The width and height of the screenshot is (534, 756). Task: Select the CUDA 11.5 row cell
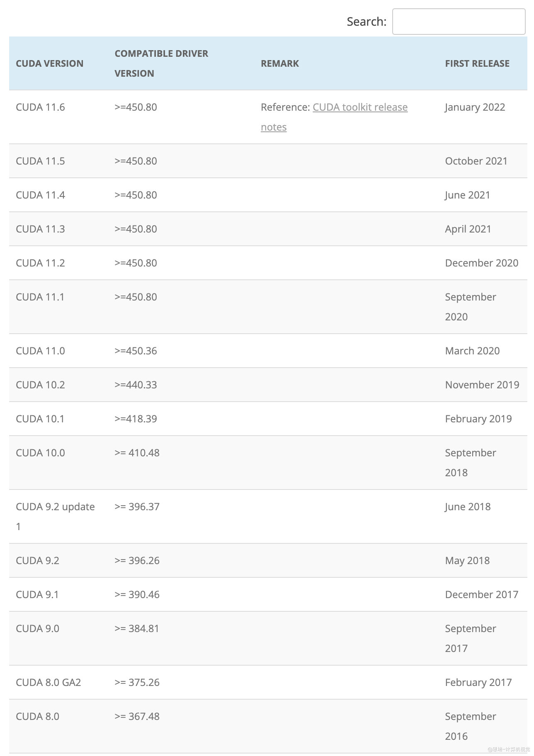point(40,161)
